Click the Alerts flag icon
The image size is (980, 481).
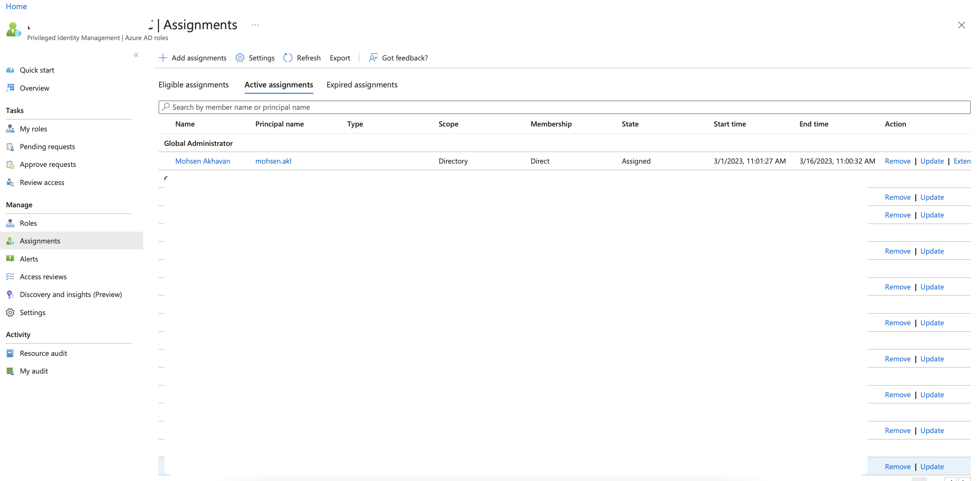click(x=10, y=259)
